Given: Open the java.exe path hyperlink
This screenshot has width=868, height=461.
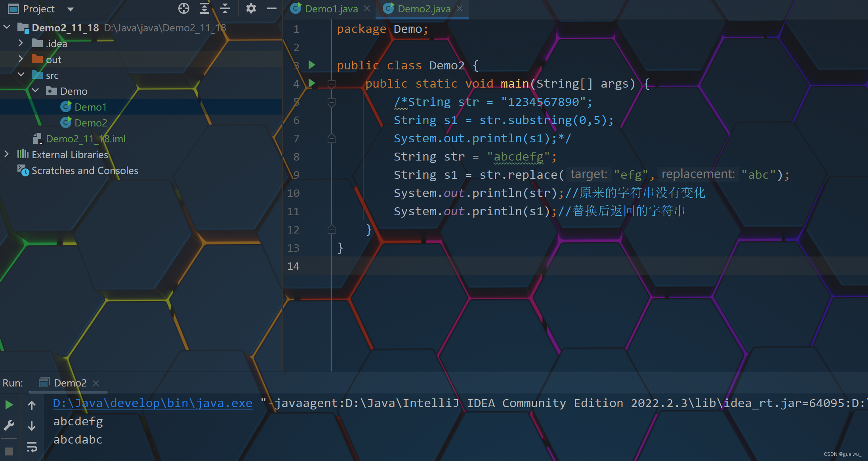Looking at the screenshot, I should pyautogui.click(x=152, y=403).
